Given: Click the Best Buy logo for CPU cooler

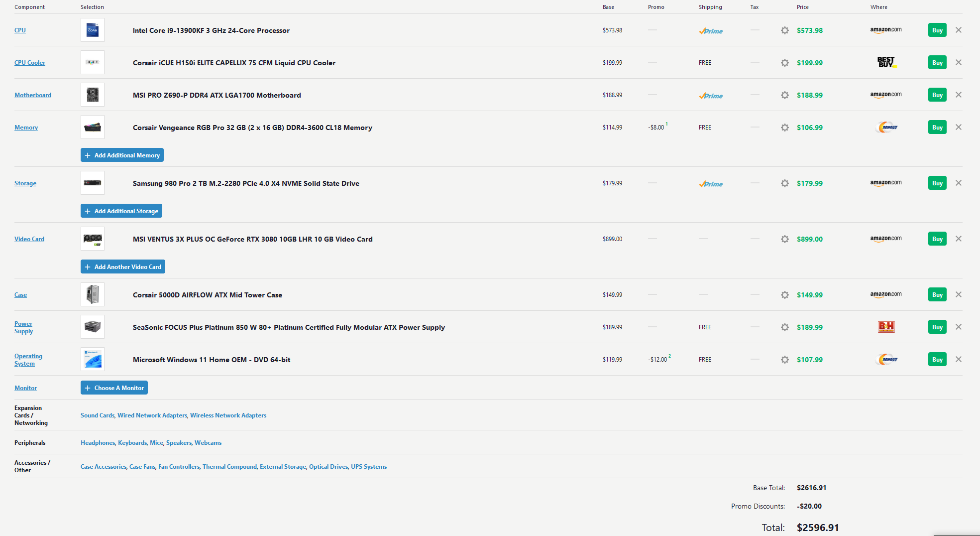Looking at the screenshot, I should [886, 62].
